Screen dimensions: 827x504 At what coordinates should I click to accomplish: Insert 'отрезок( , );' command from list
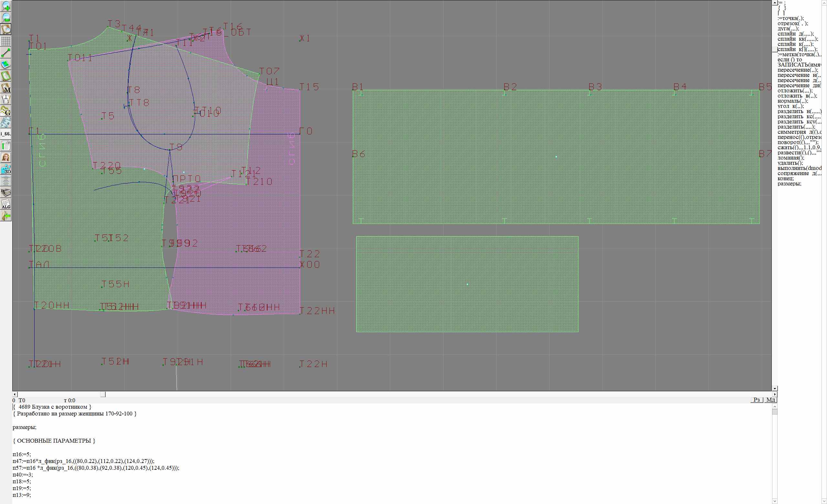tap(792, 24)
